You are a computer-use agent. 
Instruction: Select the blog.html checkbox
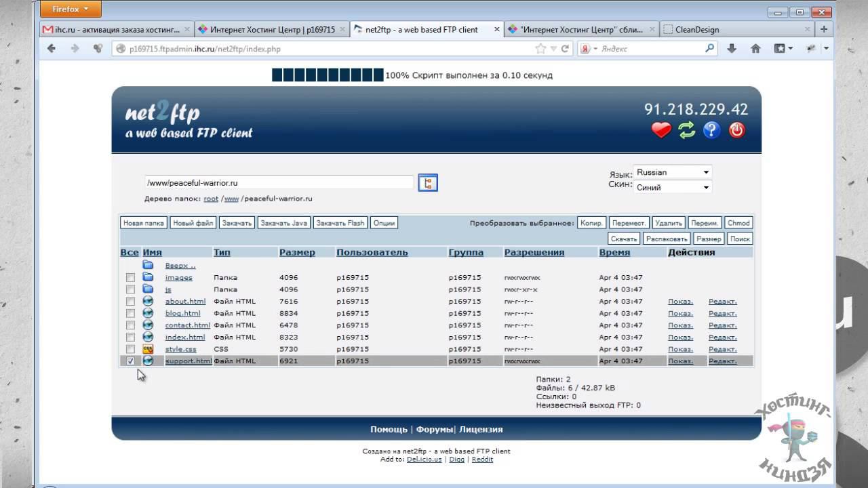click(x=130, y=313)
